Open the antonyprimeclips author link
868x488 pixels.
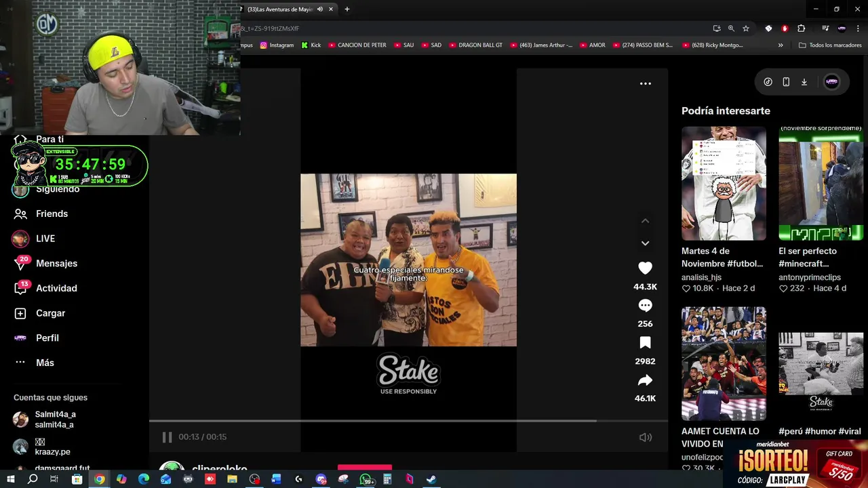click(810, 277)
